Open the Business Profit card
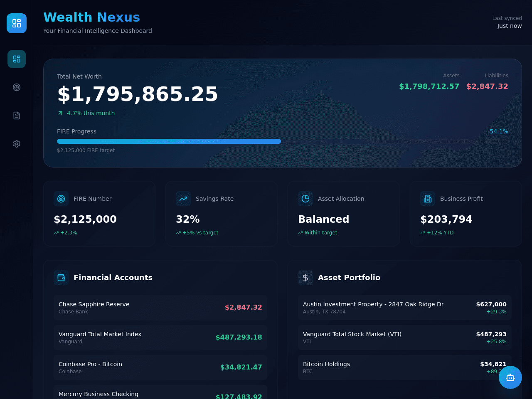 point(466,214)
